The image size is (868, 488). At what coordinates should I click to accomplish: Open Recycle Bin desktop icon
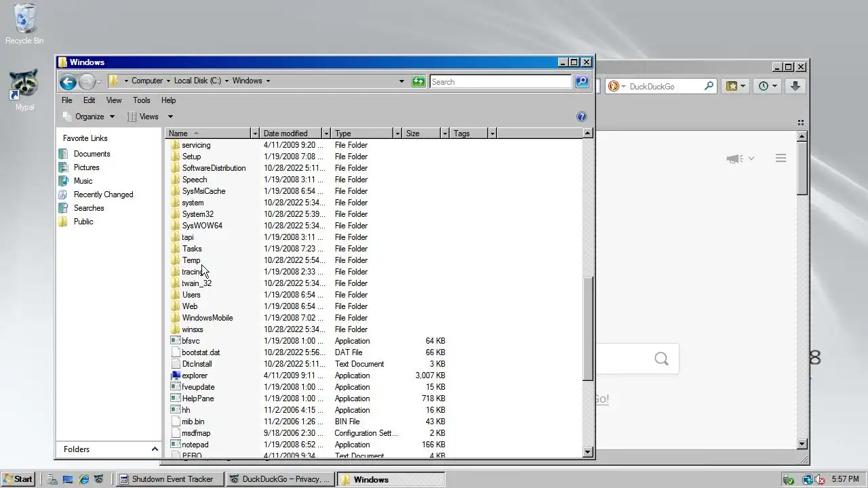[x=24, y=24]
